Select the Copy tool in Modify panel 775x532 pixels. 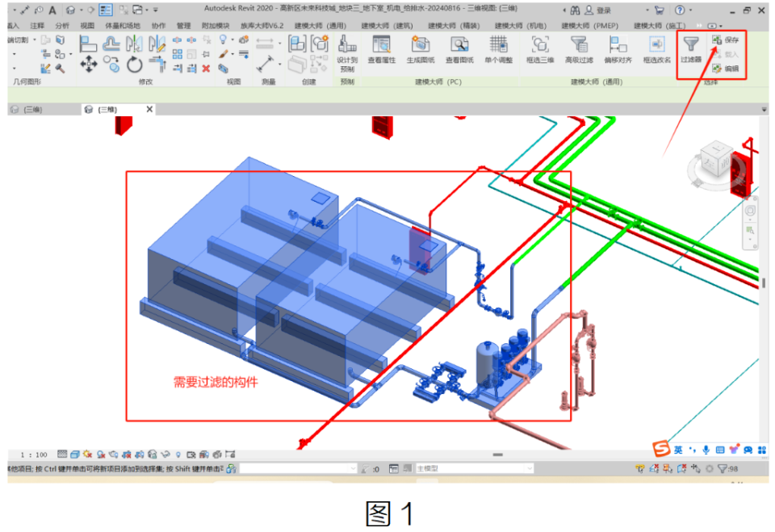pyautogui.click(x=111, y=65)
